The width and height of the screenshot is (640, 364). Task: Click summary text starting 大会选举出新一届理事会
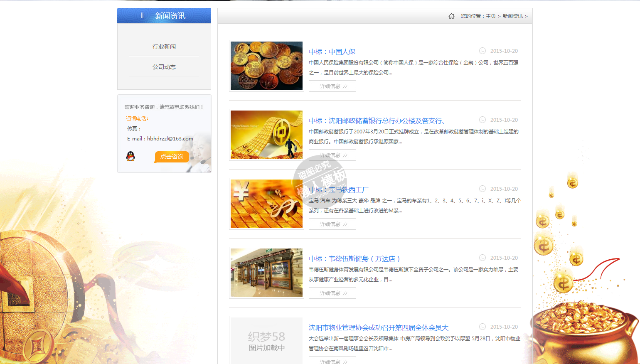[414, 343]
